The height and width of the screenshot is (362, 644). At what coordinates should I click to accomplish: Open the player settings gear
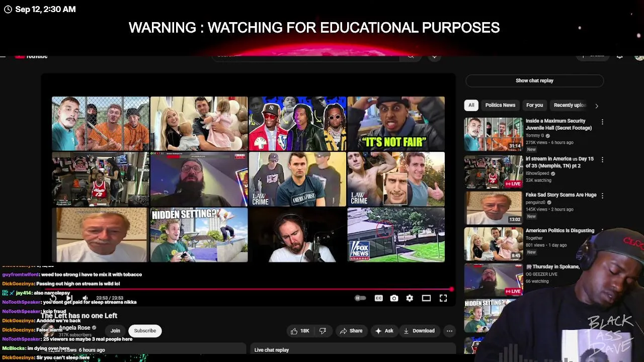point(410,298)
